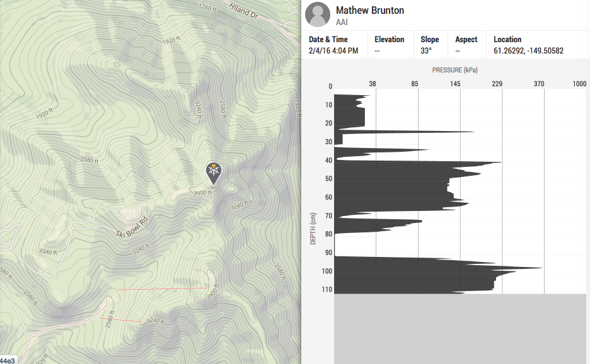Click the Aspect column header
The image size is (590, 364).
466,40
